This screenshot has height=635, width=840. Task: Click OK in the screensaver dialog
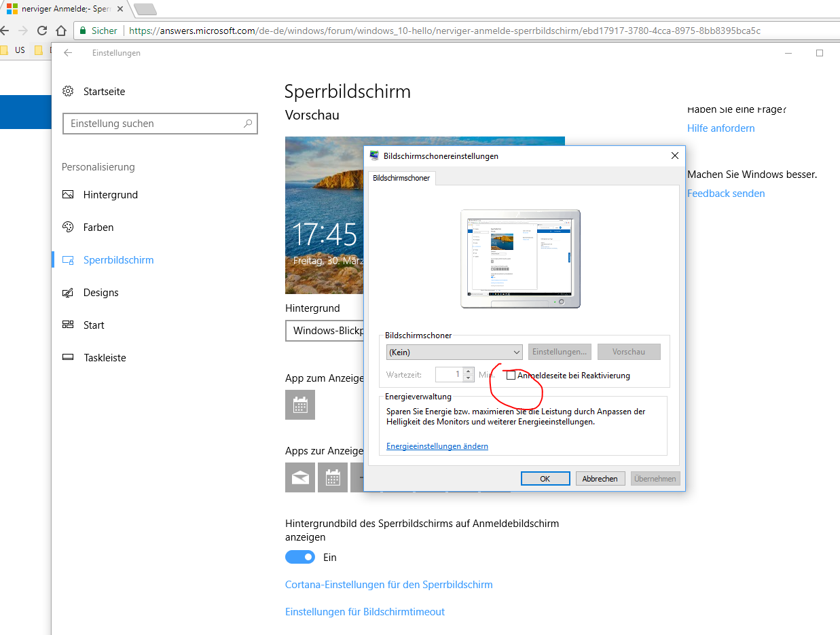[x=545, y=479]
